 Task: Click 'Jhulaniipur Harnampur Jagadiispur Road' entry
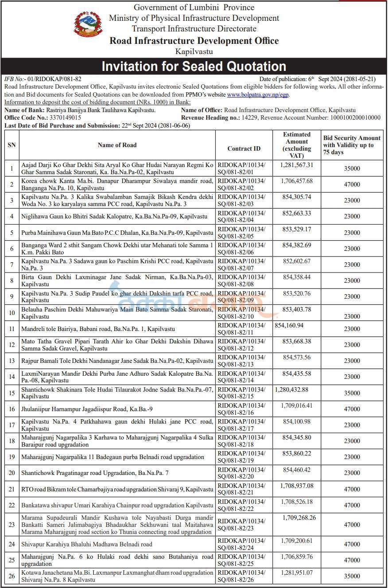click(87, 409)
